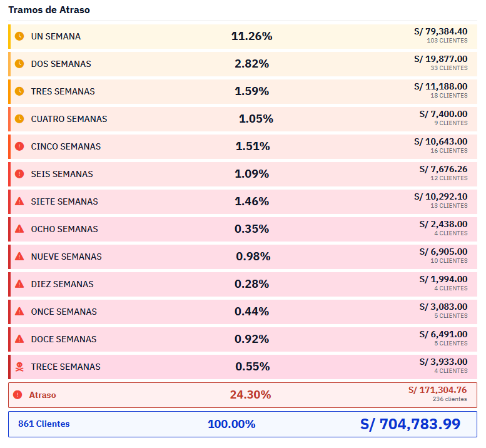
Task: Click the S/ 171,304.76 Atraso total amount
Action: (437, 390)
